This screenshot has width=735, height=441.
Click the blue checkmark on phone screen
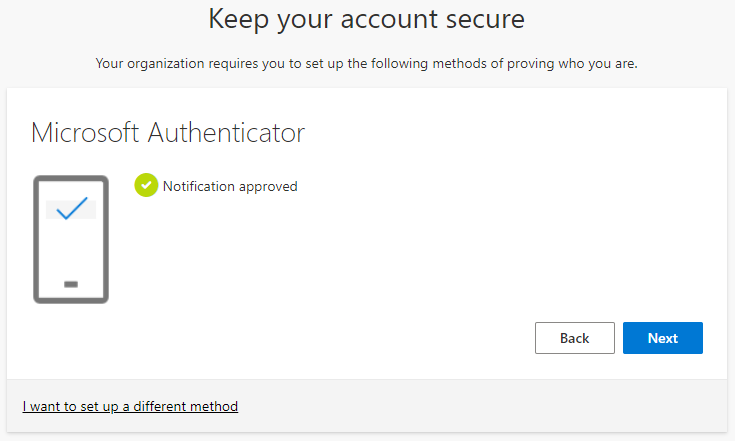(x=71, y=209)
